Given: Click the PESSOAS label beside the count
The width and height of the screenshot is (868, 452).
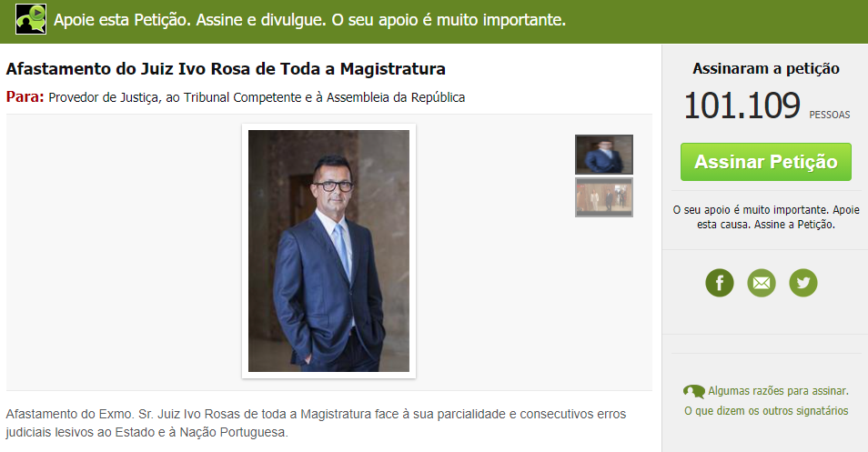Looking at the screenshot, I should [x=829, y=115].
